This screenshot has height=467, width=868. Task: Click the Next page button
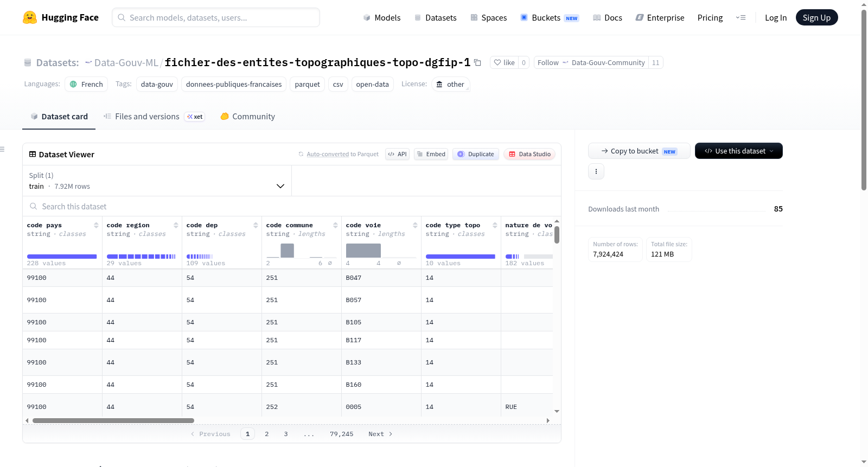380,434
